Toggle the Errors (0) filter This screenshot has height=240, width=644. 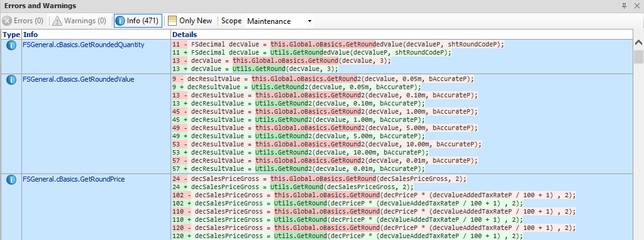click(23, 21)
